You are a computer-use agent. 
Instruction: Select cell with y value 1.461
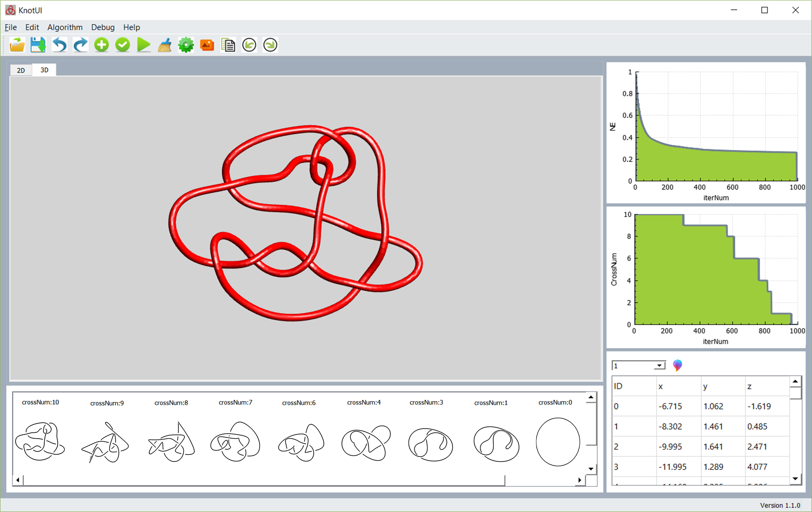pos(723,426)
